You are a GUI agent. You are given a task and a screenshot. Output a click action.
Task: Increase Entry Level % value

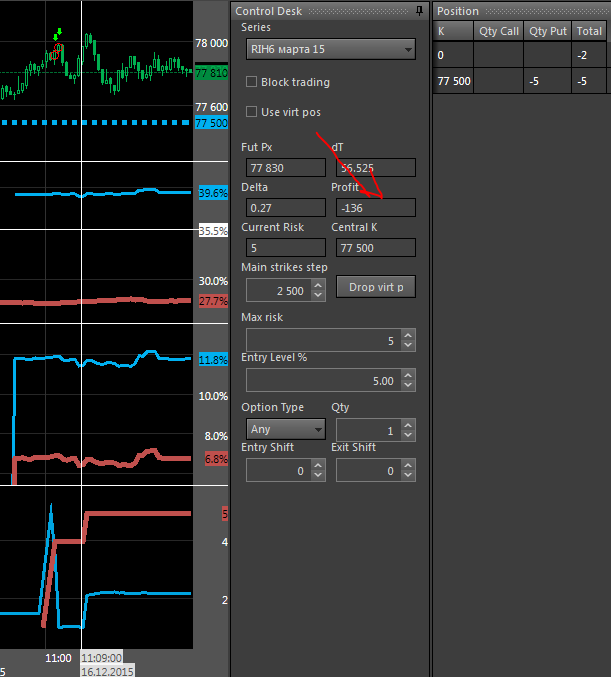pyautogui.click(x=408, y=376)
